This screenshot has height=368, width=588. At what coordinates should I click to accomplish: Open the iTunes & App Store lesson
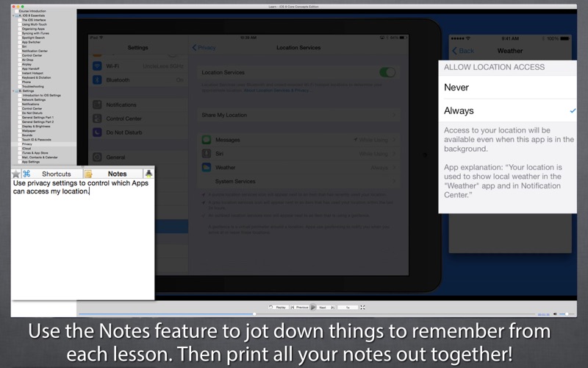point(35,153)
